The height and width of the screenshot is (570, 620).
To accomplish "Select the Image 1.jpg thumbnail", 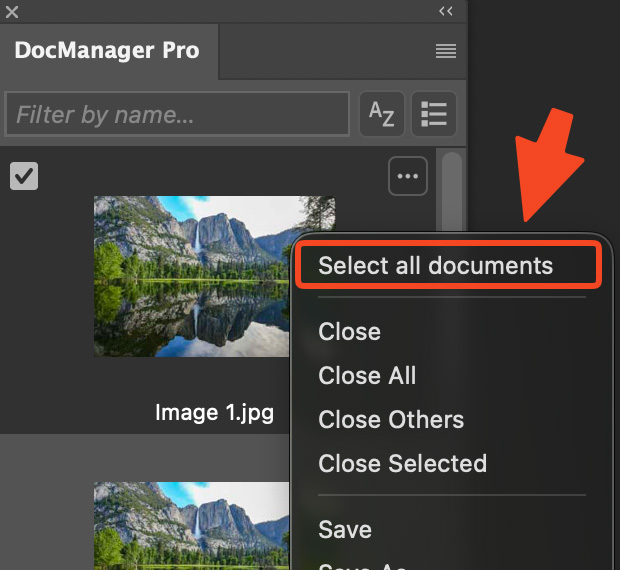I will 192,276.
